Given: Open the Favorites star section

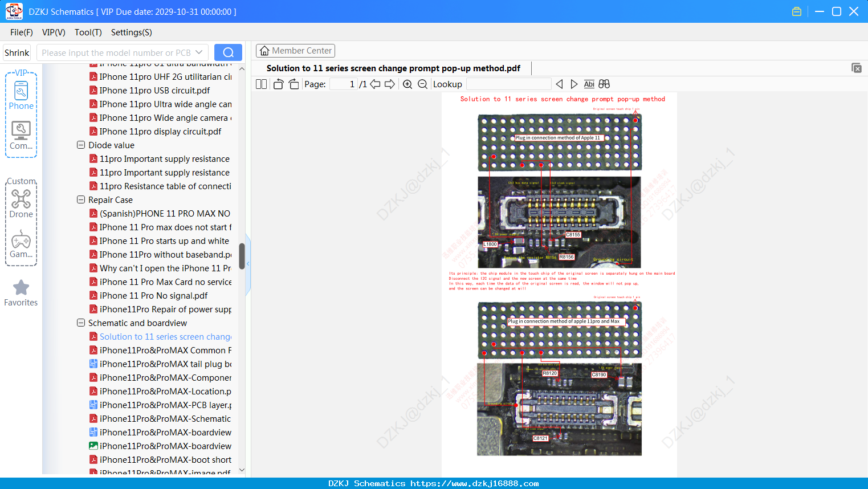Looking at the screenshot, I should (21, 293).
